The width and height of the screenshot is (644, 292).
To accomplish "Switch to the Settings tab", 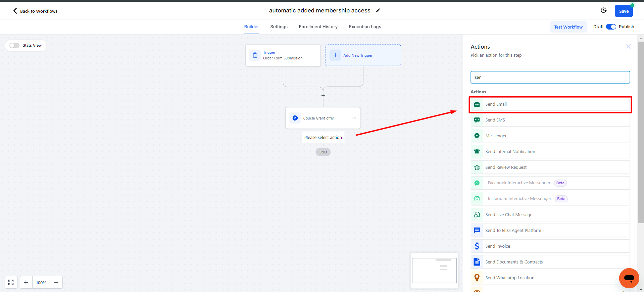I will (x=279, y=27).
